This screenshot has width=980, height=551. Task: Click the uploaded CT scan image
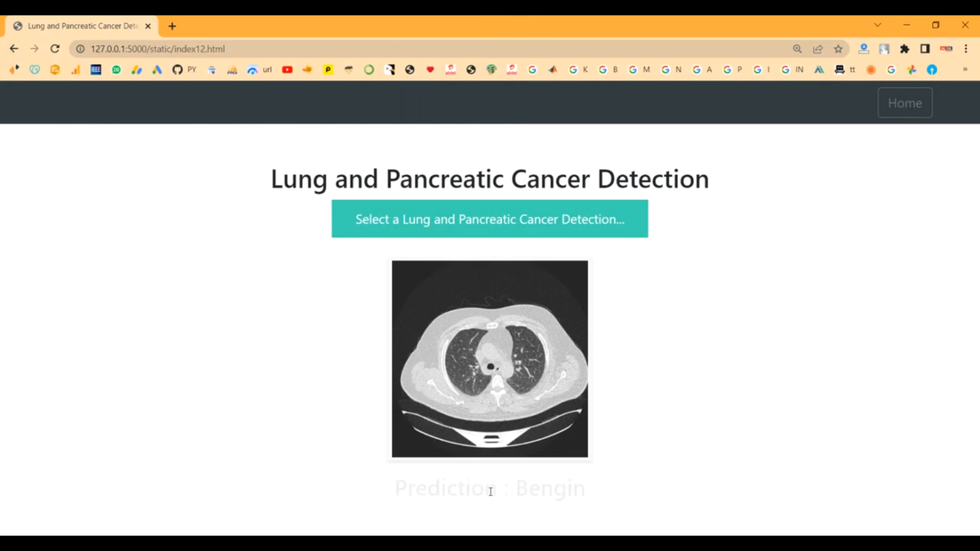pyautogui.click(x=490, y=359)
